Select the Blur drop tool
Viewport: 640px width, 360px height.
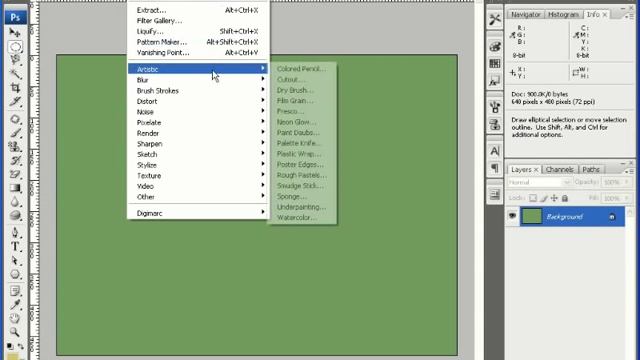coord(15,202)
